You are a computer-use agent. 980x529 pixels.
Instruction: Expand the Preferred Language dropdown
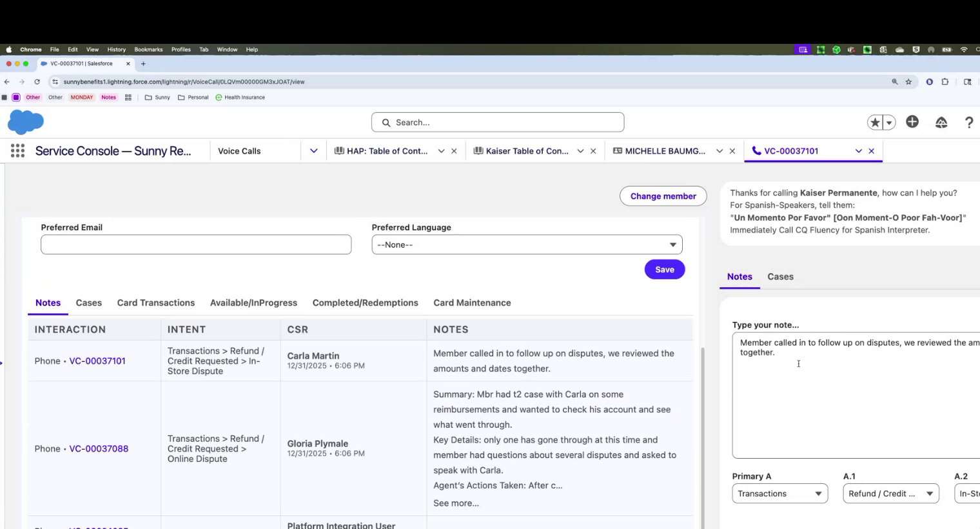point(526,245)
